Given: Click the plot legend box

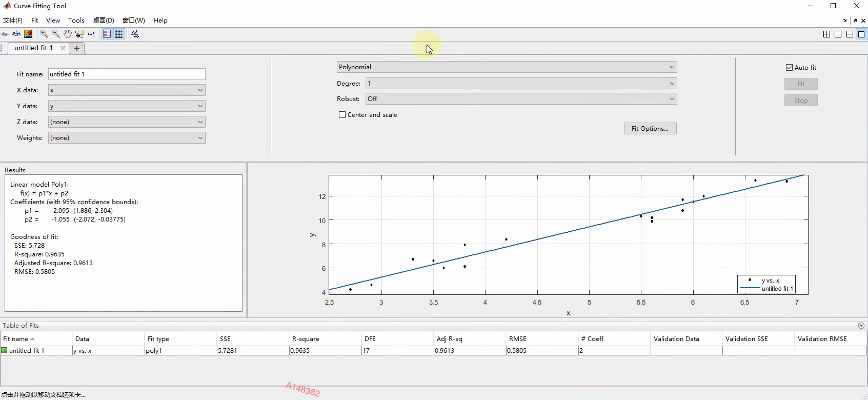Looking at the screenshot, I should tap(766, 284).
